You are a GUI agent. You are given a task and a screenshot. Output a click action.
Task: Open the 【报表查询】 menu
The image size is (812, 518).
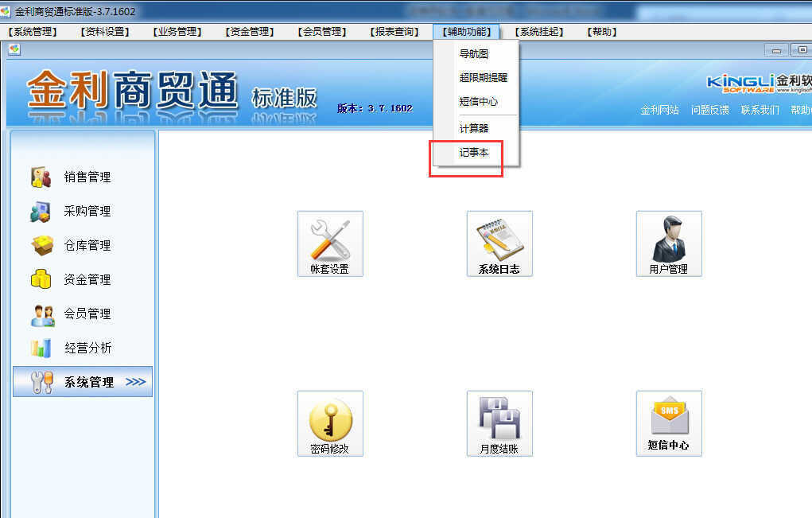tap(394, 32)
